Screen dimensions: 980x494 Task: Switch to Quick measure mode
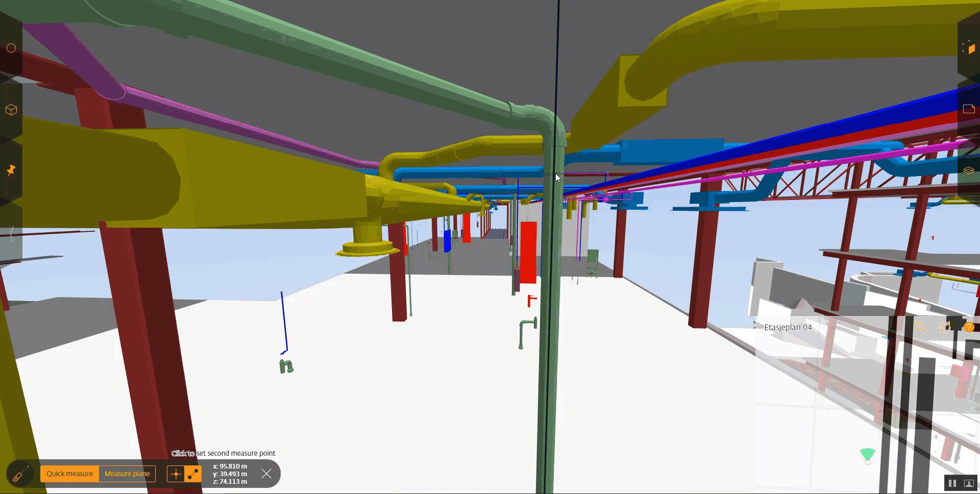point(69,474)
